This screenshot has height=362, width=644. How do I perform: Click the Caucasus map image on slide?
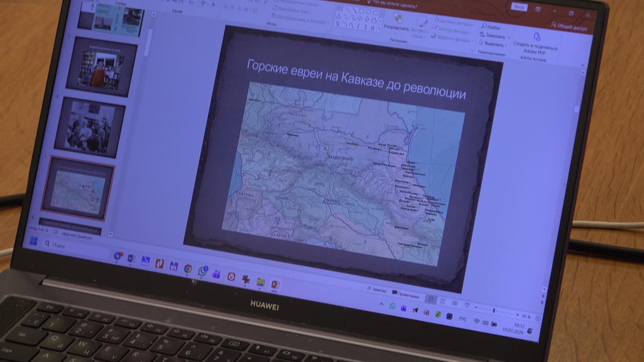pos(344,175)
